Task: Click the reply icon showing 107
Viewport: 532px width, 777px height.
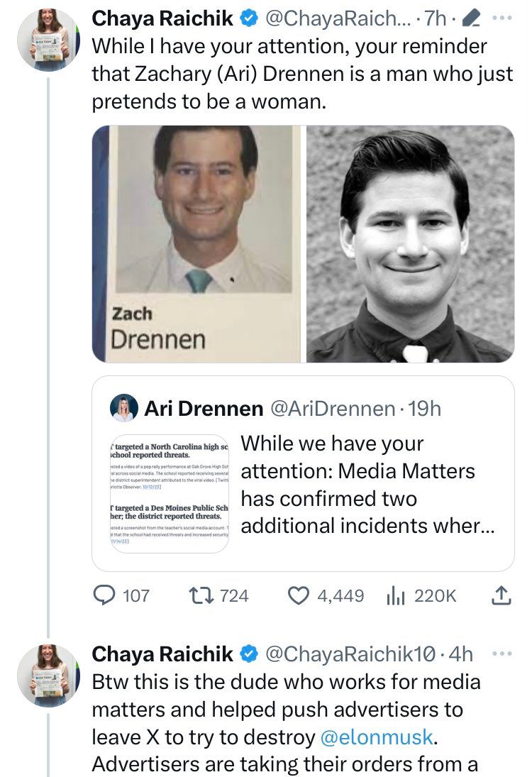Action: click(x=106, y=595)
